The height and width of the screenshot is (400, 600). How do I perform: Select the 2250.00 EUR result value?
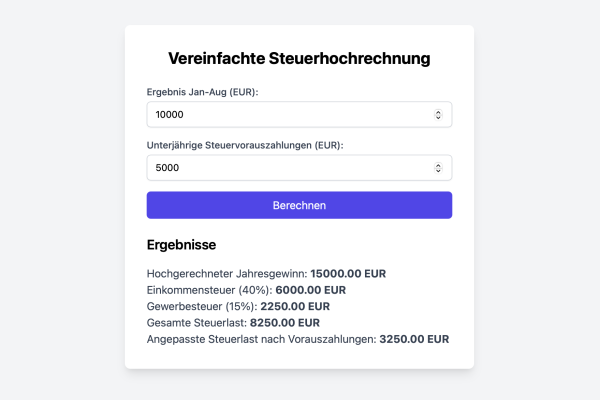(294, 306)
